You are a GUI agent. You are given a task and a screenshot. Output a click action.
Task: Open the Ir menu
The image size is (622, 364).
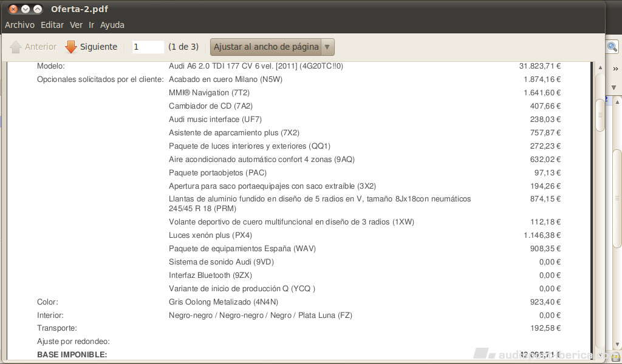92,25
